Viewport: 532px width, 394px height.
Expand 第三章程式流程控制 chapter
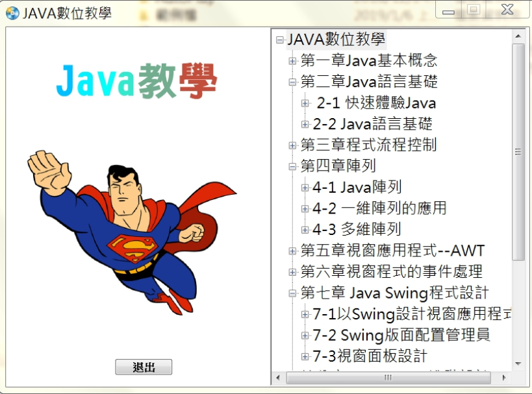click(x=292, y=145)
